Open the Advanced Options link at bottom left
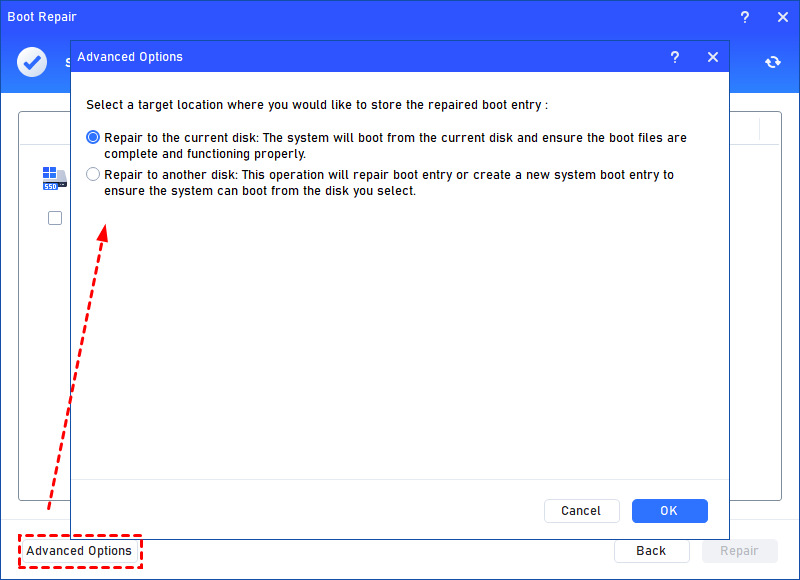800x580 pixels. coord(79,551)
